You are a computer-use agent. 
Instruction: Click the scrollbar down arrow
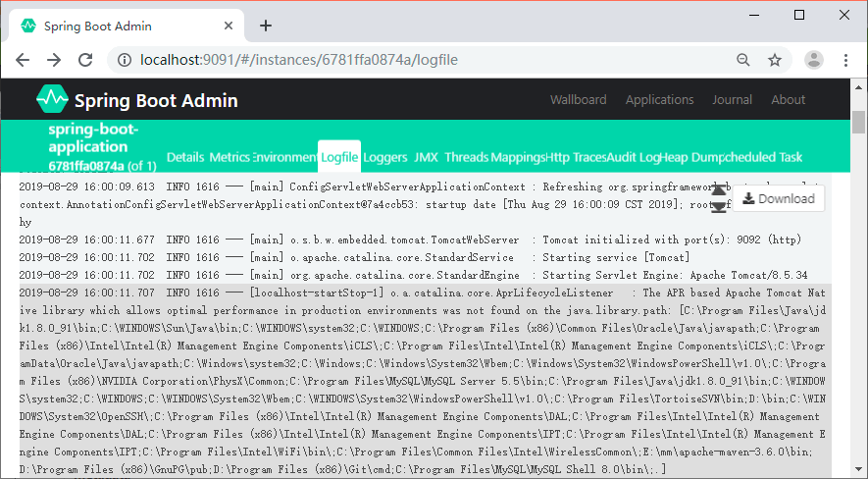(858, 469)
